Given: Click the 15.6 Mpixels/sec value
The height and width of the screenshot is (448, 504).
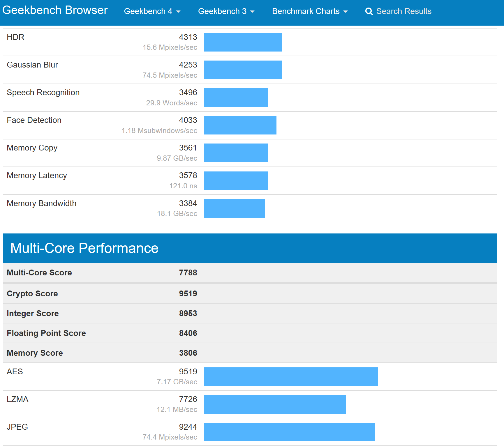Looking at the screenshot, I should (x=170, y=47).
